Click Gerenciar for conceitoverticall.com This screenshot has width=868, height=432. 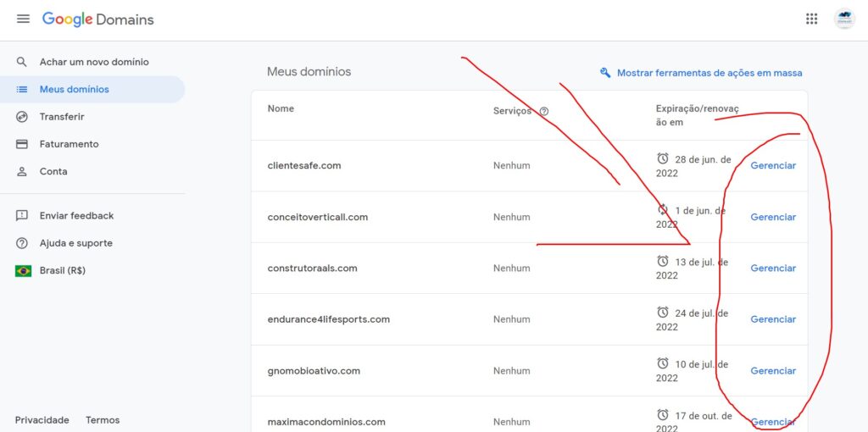pos(773,217)
